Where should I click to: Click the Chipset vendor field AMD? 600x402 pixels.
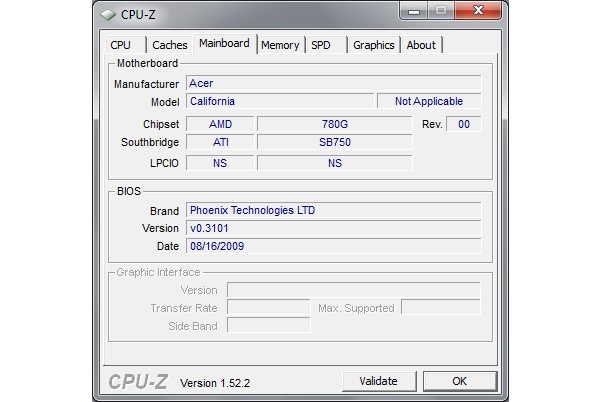coord(220,124)
